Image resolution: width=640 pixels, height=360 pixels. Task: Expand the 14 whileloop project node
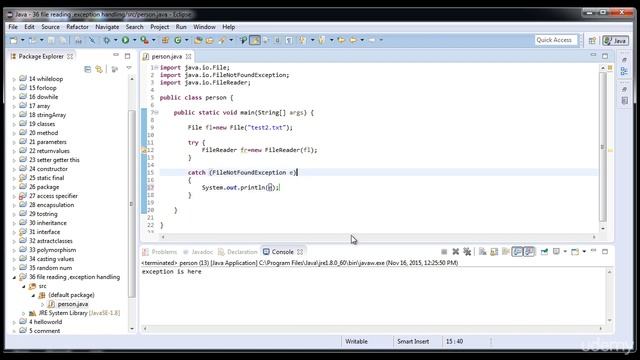pyautogui.click(x=14, y=79)
